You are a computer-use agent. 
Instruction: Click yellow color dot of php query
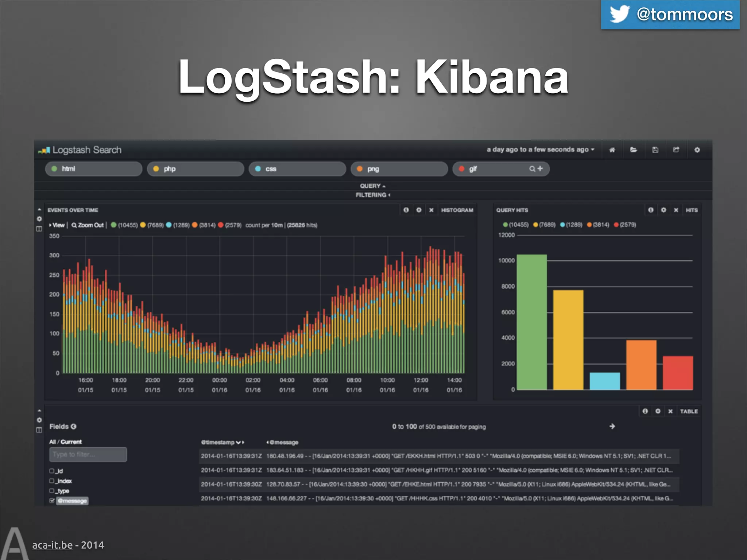(x=156, y=169)
